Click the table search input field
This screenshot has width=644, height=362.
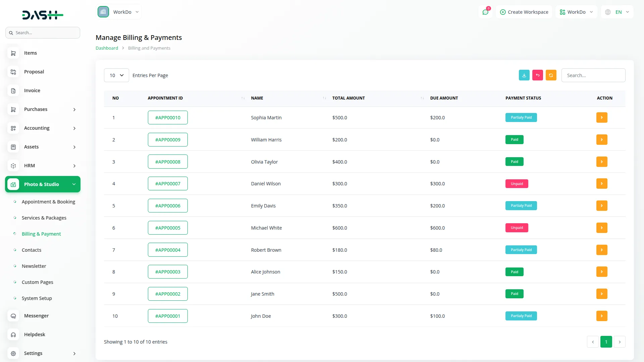(x=593, y=75)
